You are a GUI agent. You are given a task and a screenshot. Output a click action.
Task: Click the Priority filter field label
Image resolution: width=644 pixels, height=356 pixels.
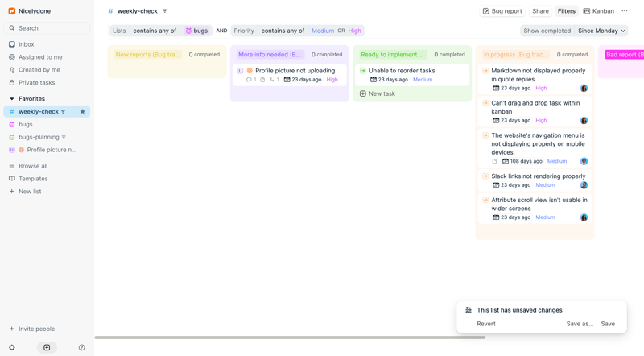pyautogui.click(x=244, y=31)
